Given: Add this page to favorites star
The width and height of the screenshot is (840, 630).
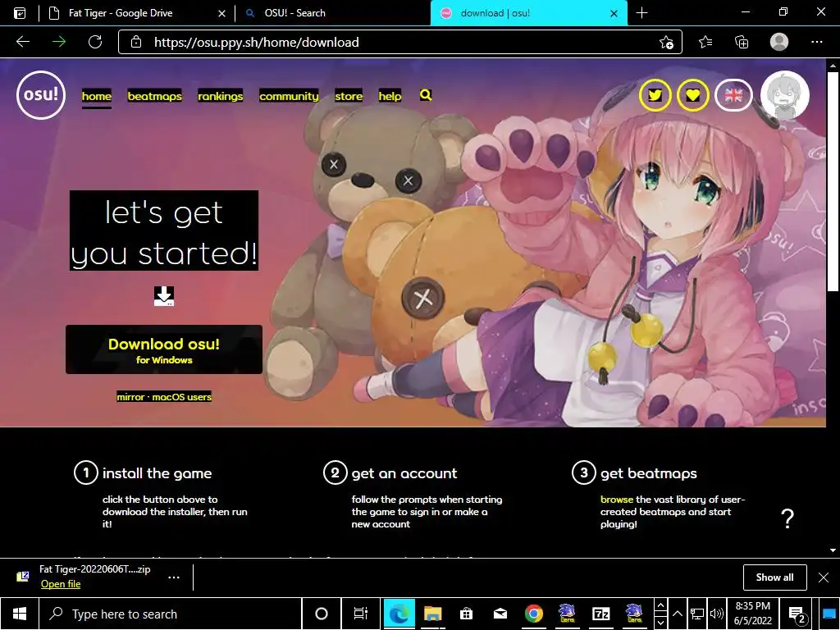Looking at the screenshot, I should [x=666, y=42].
